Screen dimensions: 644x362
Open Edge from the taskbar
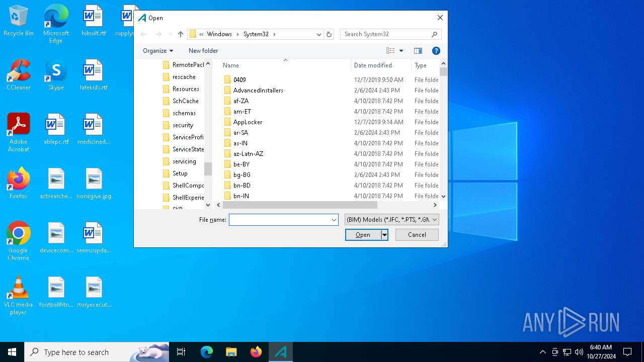[x=206, y=352]
